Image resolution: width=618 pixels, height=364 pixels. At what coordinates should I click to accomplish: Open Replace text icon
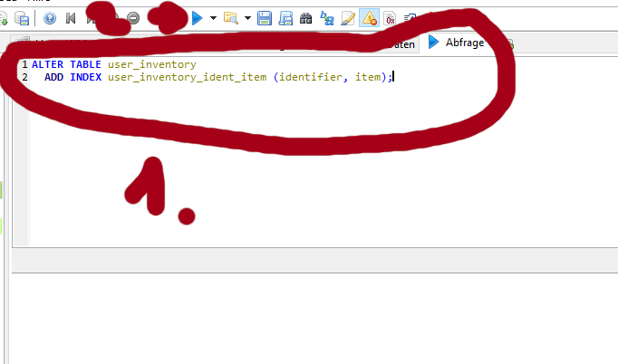tap(327, 18)
